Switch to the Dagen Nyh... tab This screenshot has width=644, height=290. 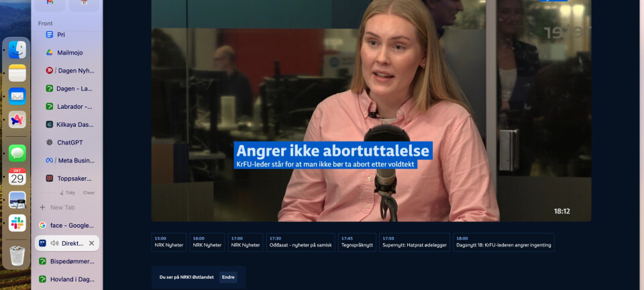click(x=67, y=70)
